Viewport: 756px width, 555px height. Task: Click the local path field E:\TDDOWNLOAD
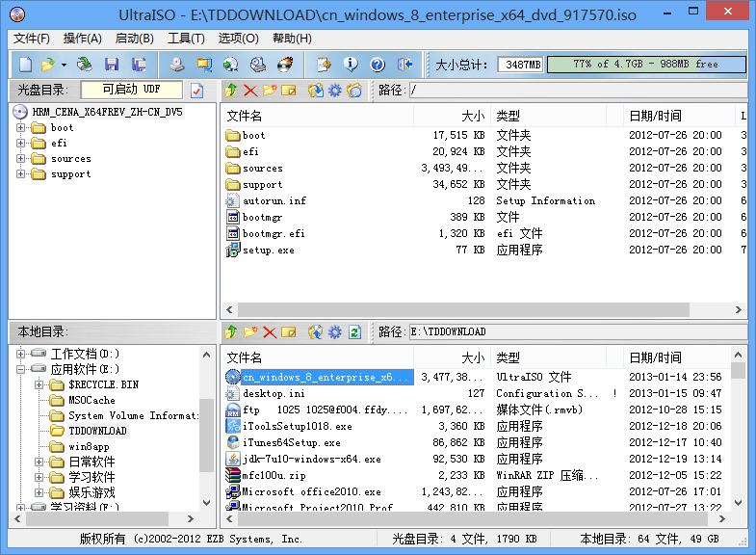pos(578,332)
